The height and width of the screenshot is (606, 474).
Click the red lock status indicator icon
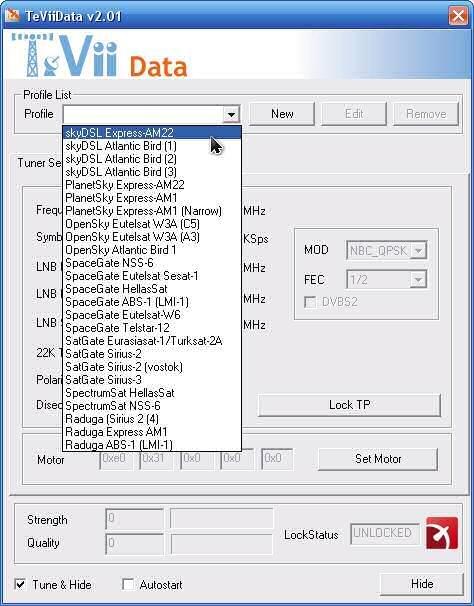coord(442,533)
